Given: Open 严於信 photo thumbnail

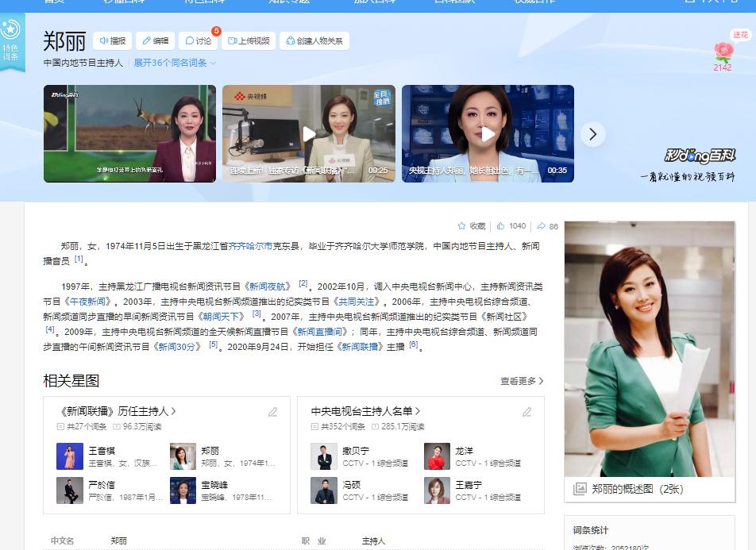Looking at the screenshot, I should pyautogui.click(x=70, y=490).
